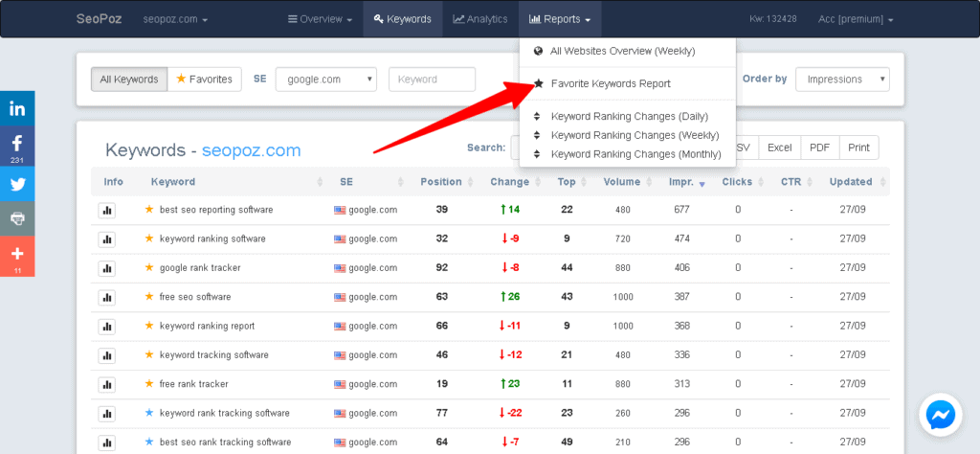This screenshot has width=980, height=454.
Task: Collapse the Reports dropdown menu
Action: tap(560, 19)
